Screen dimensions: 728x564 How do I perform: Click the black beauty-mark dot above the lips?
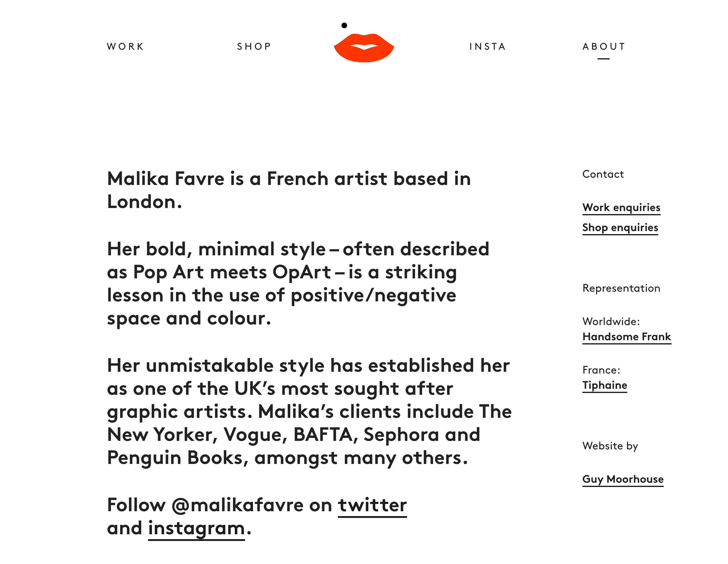click(344, 25)
